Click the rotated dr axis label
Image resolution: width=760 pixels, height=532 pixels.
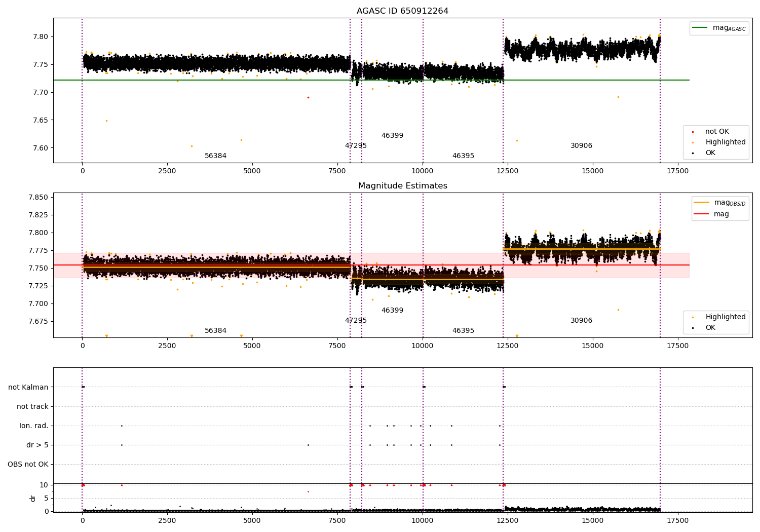point(33,498)
